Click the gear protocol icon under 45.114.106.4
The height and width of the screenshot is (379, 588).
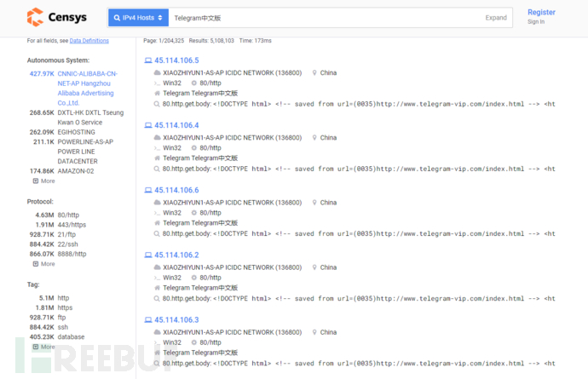tap(194, 147)
